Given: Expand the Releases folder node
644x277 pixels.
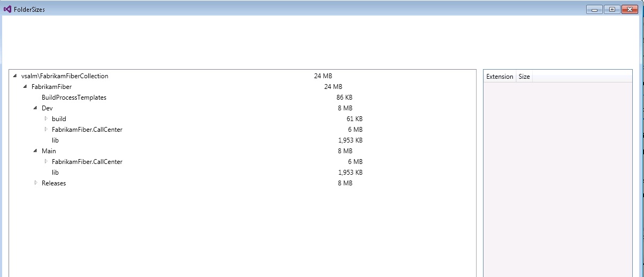Looking at the screenshot, I should coord(36,183).
